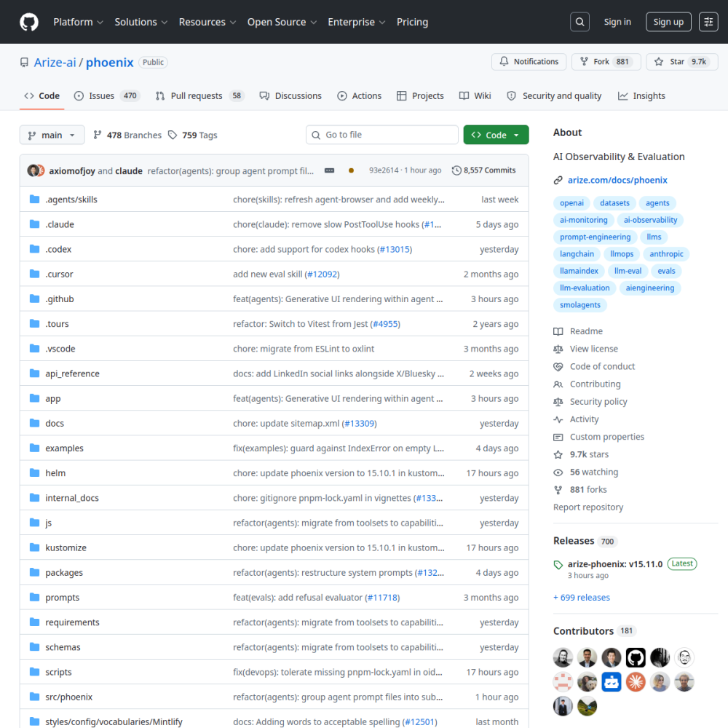This screenshot has width=728, height=728.
Task: Open the llm-evaluation topic tag
Action: click(585, 288)
